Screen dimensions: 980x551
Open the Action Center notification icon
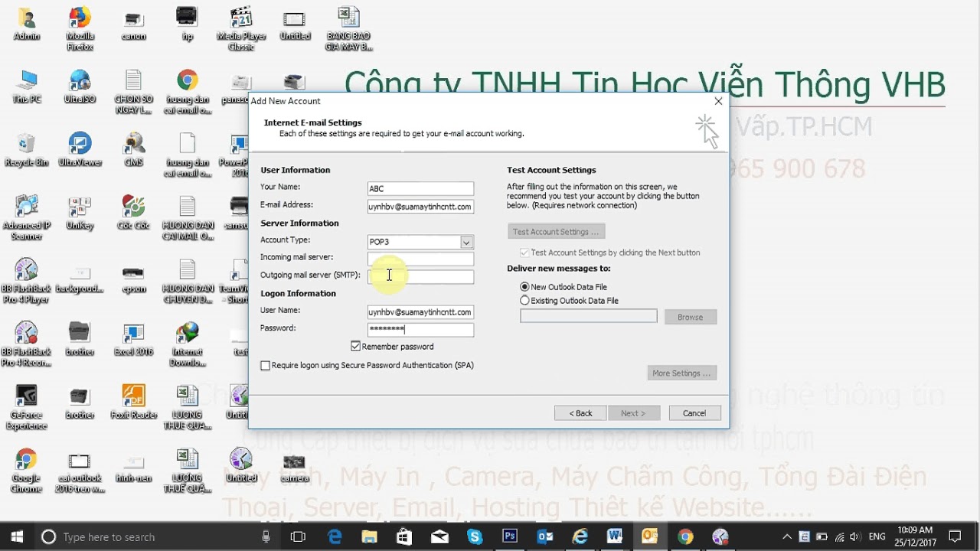[955, 536]
